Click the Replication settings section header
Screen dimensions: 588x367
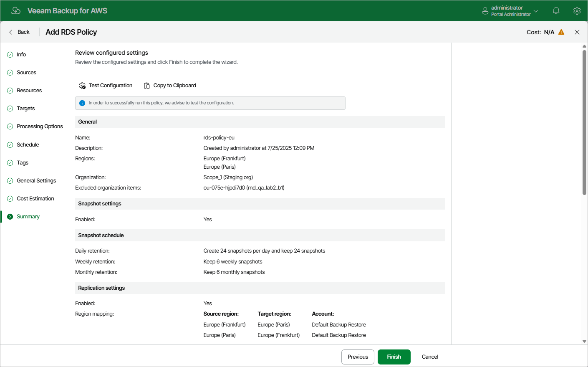[260, 288]
